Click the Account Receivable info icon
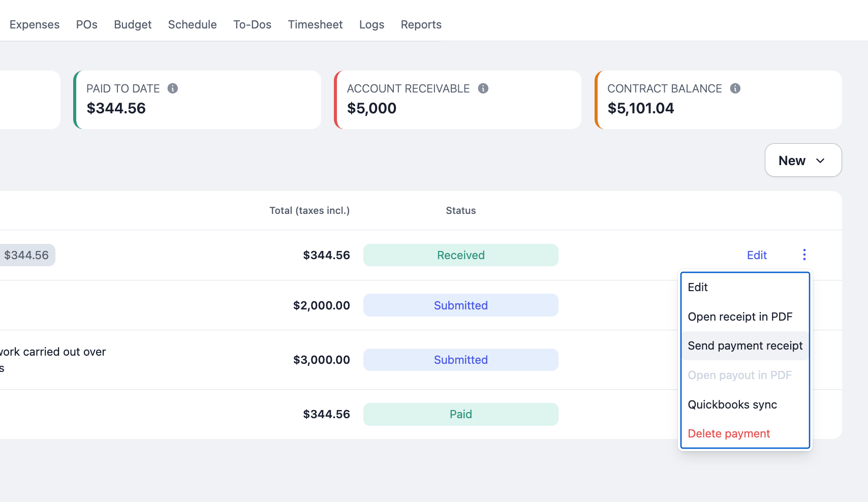This screenshot has width=868, height=502. [483, 88]
